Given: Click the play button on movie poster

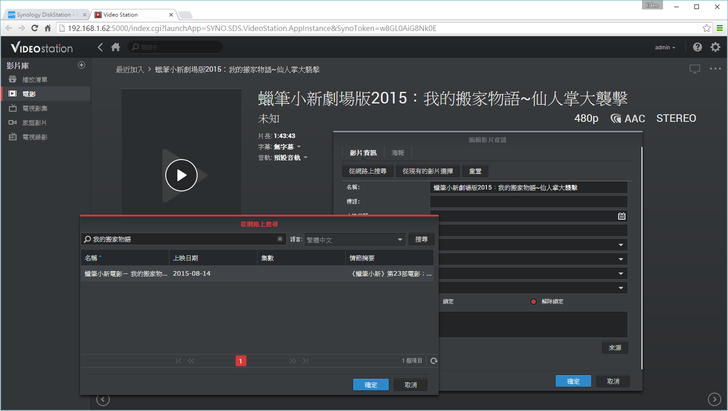Looking at the screenshot, I should pos(181,174).
